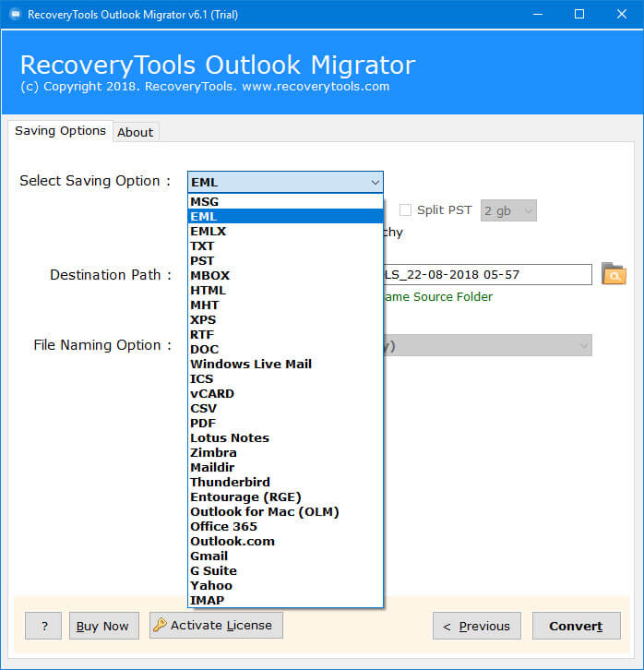Choose Outlook.com saving option
The image size is (644, 670).
tap(285, 541)
